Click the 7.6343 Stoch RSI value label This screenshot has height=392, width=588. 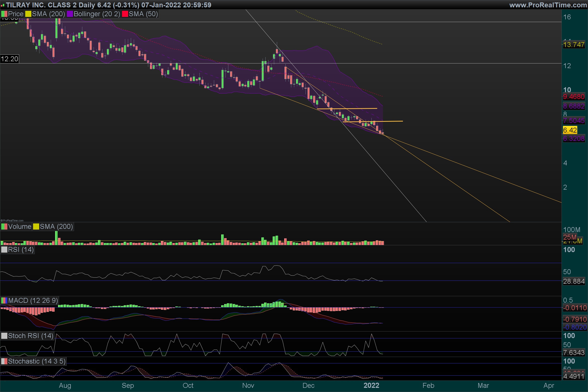[x=574, y=353]
